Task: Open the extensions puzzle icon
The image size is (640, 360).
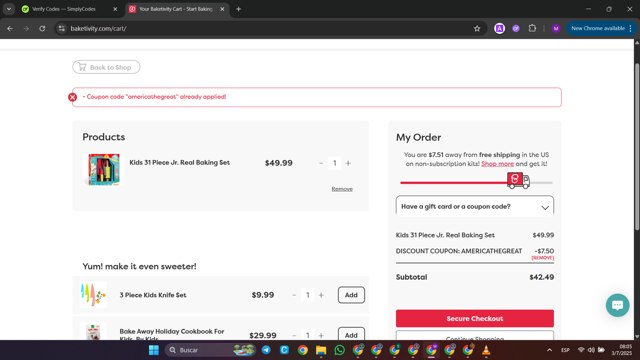Action: click(x=532, y=28)
